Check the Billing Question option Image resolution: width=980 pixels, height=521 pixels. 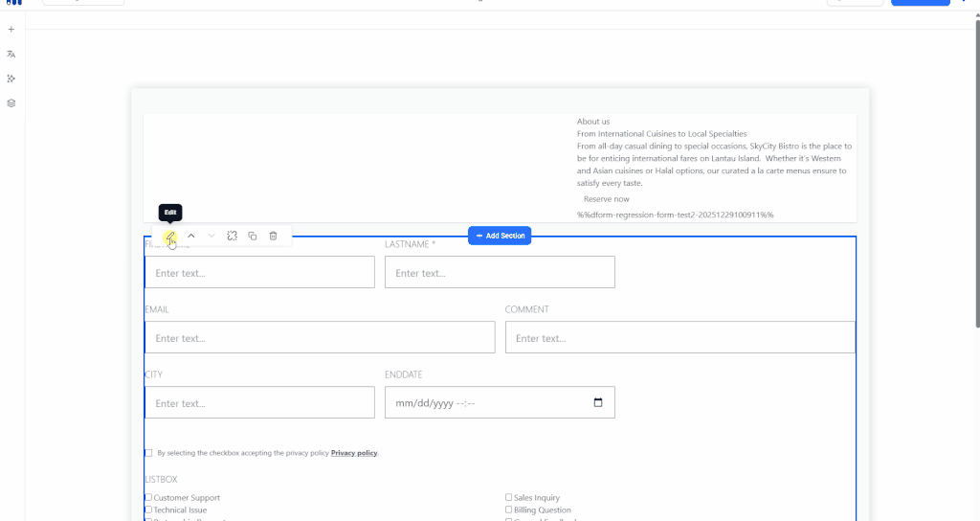[x=508, y=510]
